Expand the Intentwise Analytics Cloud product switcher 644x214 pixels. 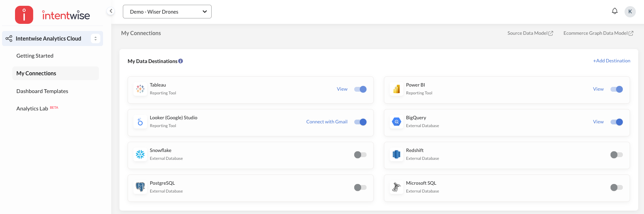click(x=96, y=39)
